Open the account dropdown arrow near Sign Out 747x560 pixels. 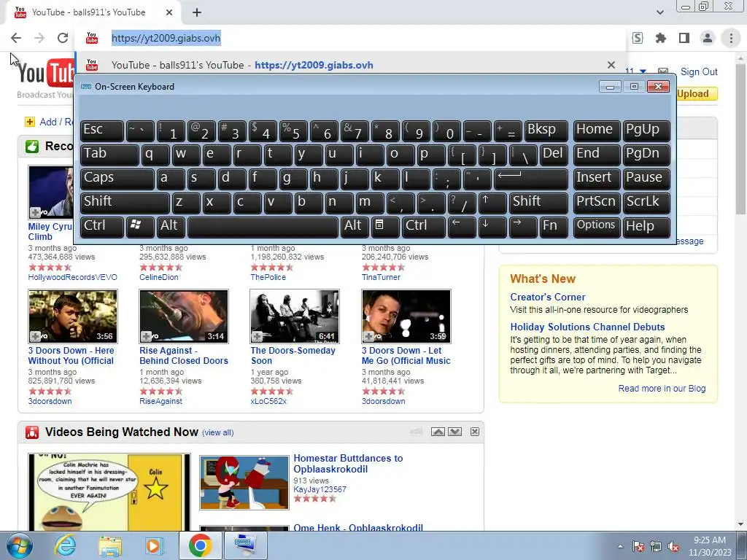(643, 71)
